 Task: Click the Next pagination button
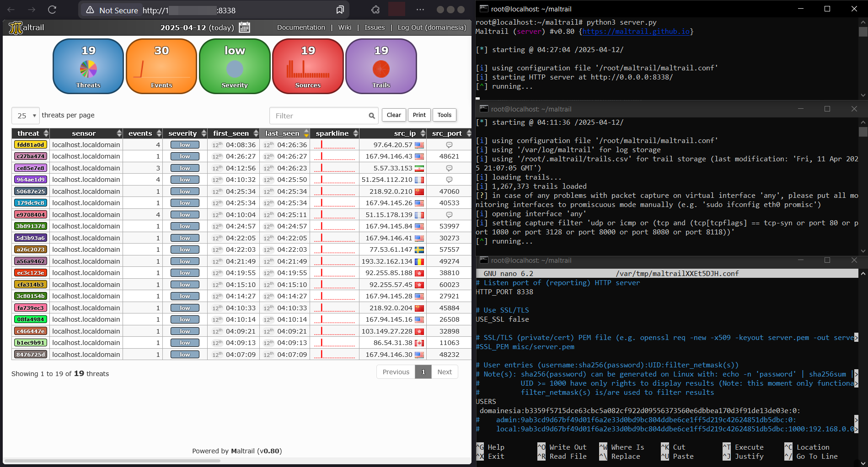click(445, 372)
